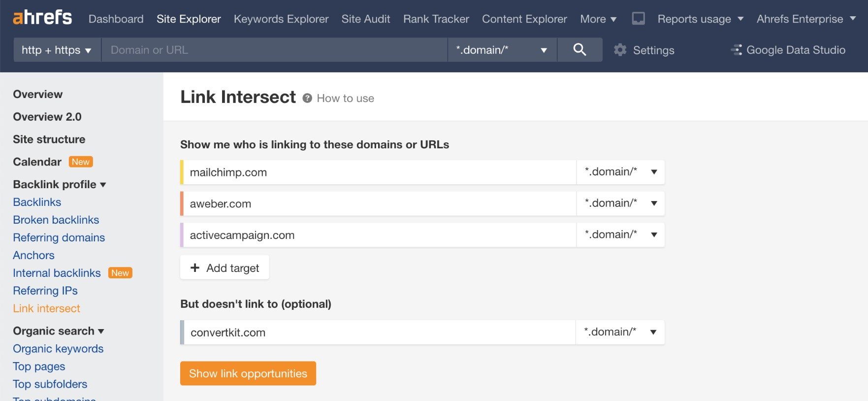Open Content Explorer
The width and height of the screenshot is (868, 401).
524,19
